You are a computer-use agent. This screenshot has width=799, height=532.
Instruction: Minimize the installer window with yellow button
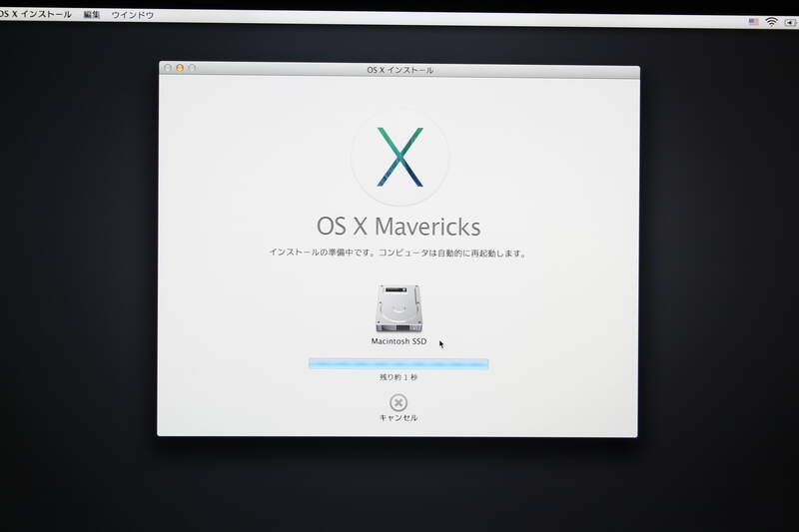coord(180,69)
